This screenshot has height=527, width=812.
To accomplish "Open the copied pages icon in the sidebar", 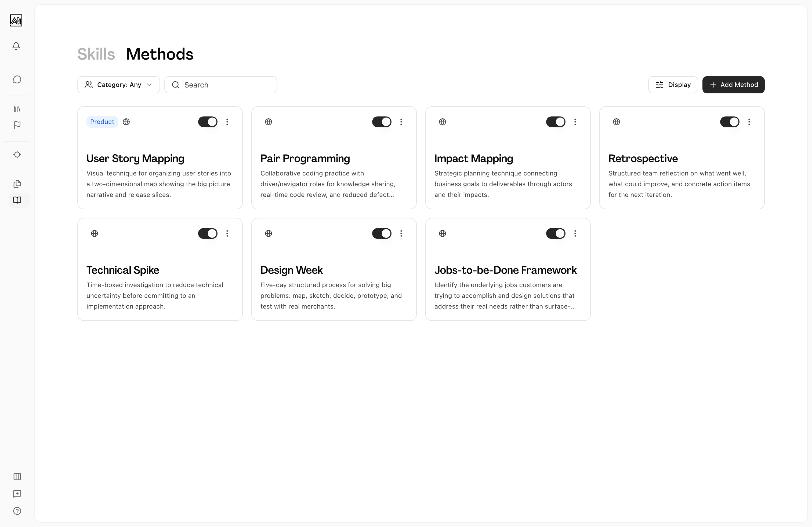I will click(17, 184).
